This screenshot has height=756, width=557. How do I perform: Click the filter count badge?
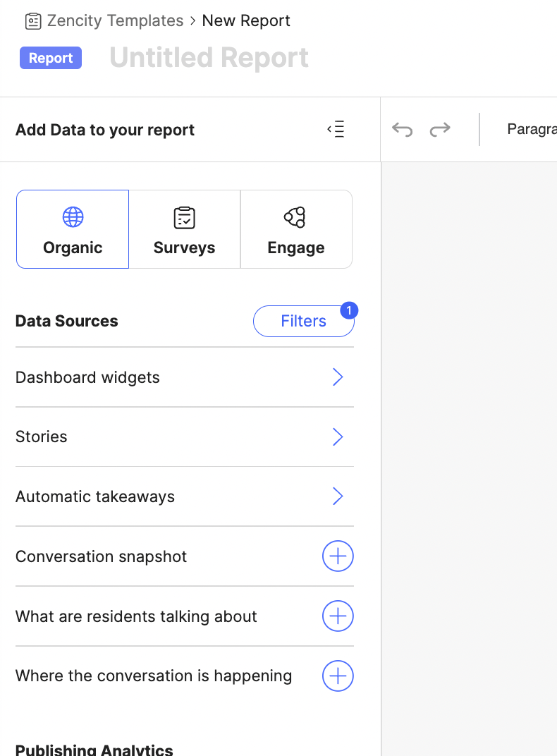(x=349, y=310)
